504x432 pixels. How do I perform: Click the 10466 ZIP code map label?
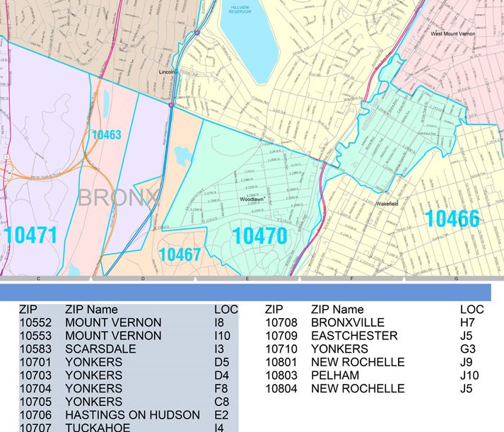[x=452, y=220]
